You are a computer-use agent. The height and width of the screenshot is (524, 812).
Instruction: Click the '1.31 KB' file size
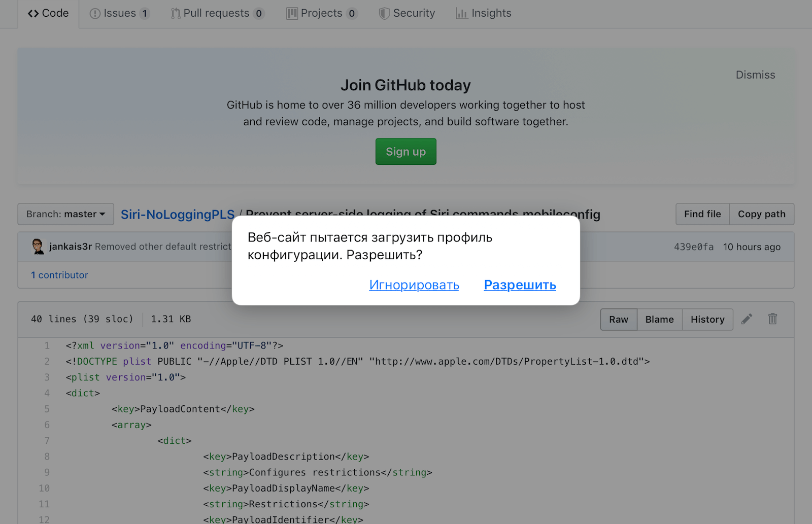pos(171,319)
